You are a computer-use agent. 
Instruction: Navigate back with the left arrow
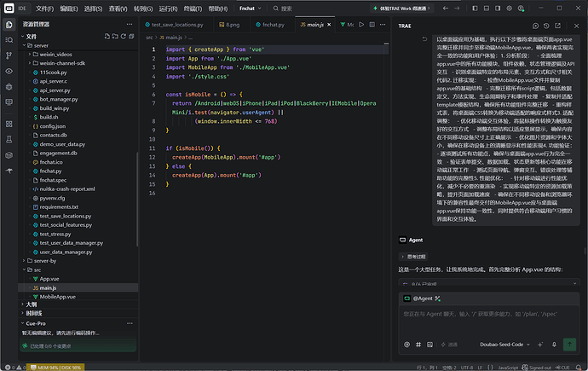point(445,9)
